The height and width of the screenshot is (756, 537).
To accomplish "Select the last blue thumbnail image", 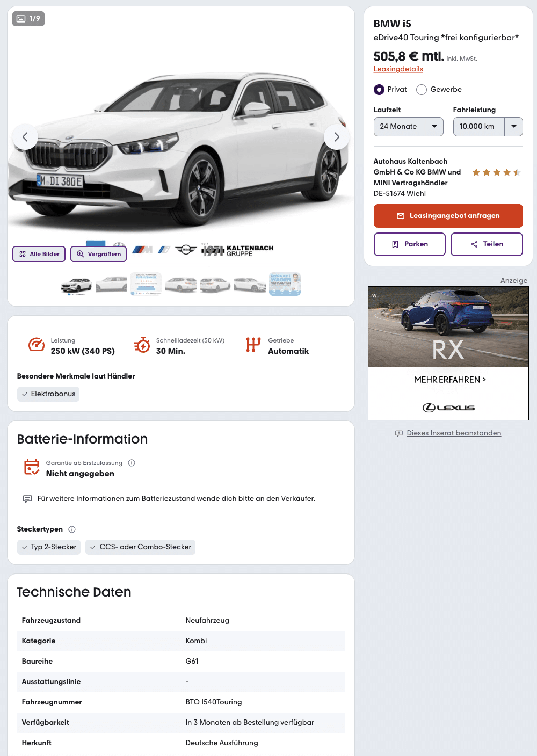I will pos(285,284).
